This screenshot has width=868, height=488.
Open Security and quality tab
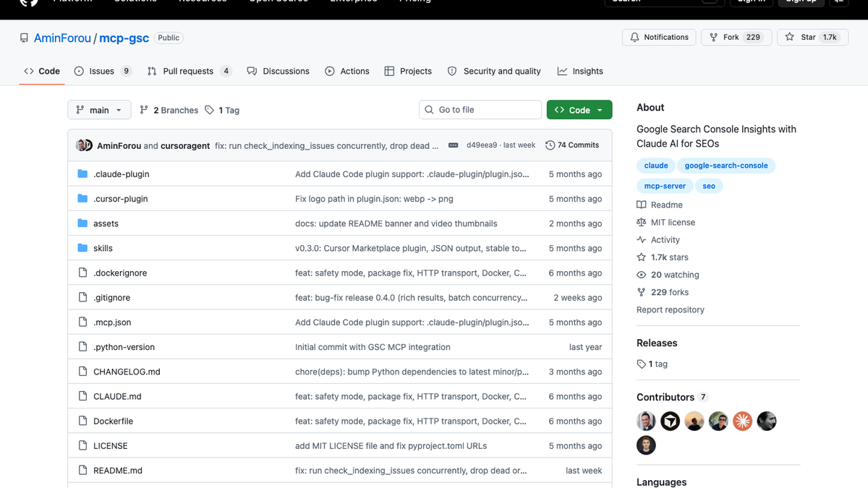pyautogui.click(x=494, y=71)
